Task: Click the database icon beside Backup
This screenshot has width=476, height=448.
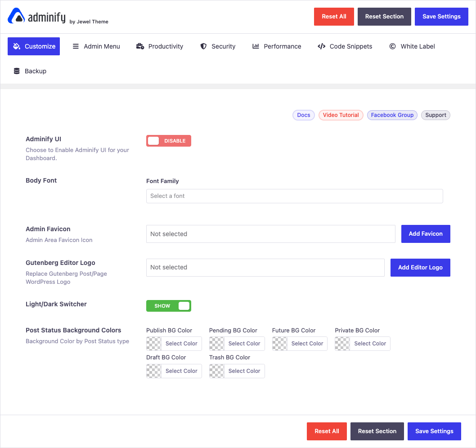Action: [x=17, y=71]
